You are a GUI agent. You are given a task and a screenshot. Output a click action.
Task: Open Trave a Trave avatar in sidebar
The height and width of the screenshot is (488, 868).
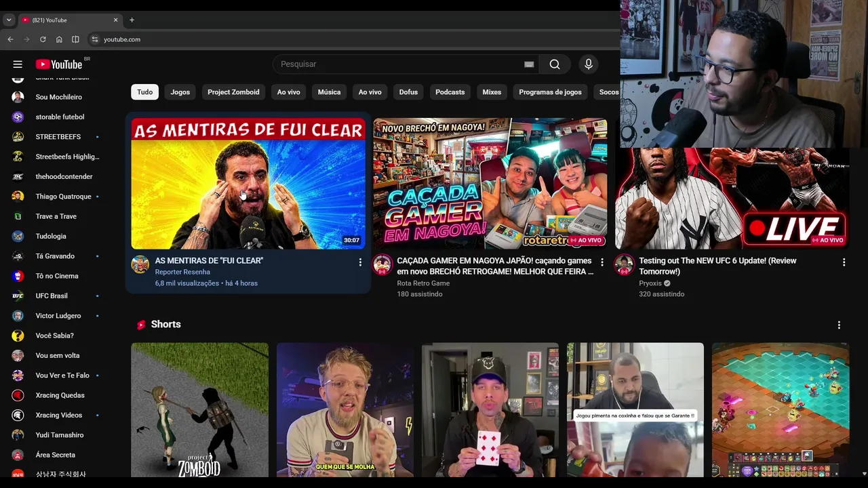pos(18,216)
